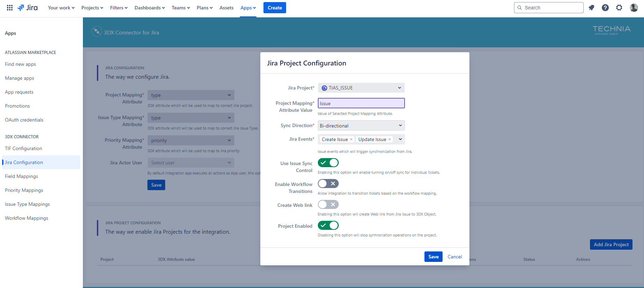Image resolution: width=644 pixels, height=288 pixels.
Task: Open App requests link
Action: pyautogui.click(x=19, y=92)
